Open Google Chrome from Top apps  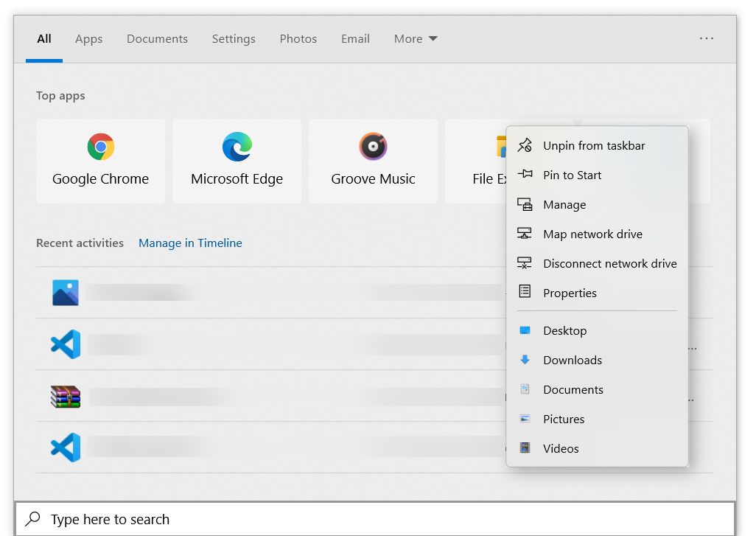point(100,161)
